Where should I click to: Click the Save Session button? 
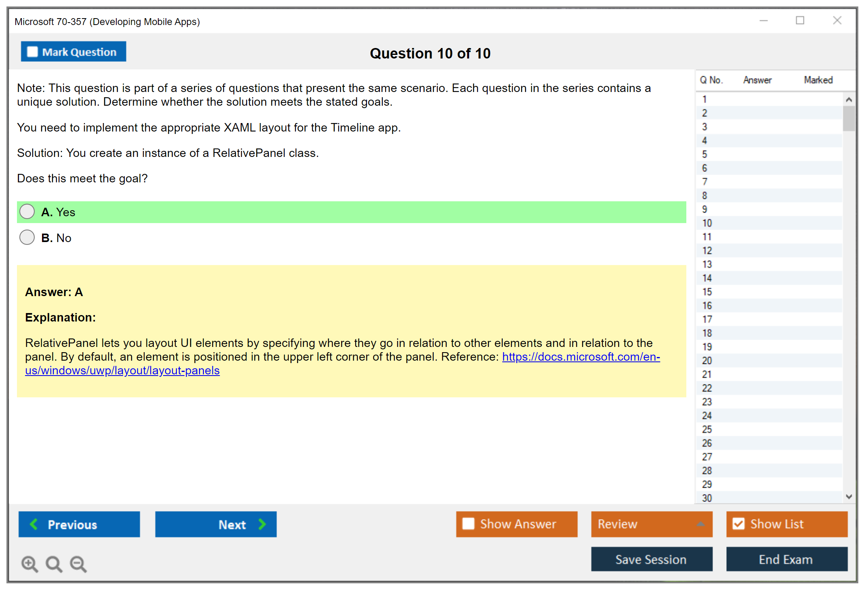click(651, 559)
